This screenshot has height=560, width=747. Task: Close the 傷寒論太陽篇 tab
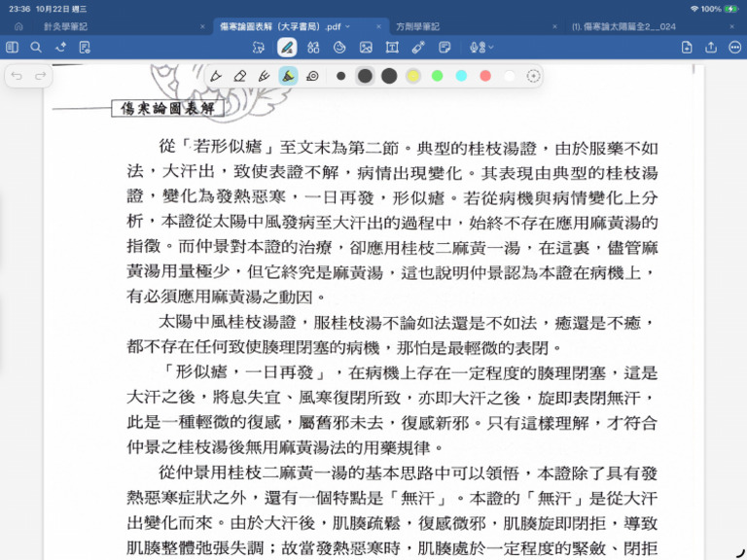pos(732,26)
